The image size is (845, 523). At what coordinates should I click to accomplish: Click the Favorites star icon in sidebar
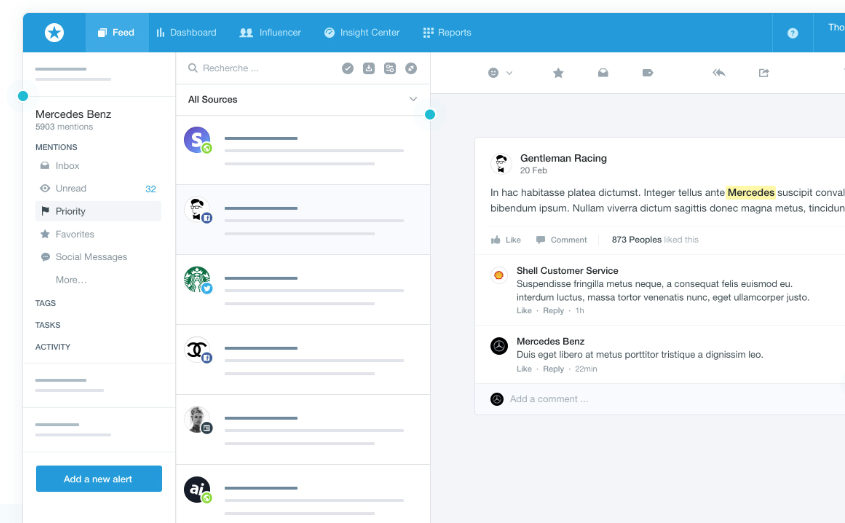(x=45, y=234)
